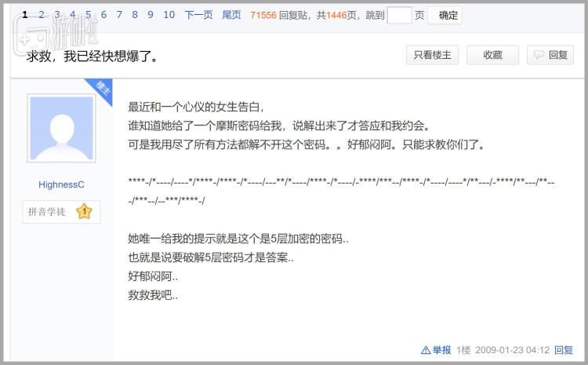Go to page 5 of the thread
Screen dimensions: 588x365
point(88,15)
